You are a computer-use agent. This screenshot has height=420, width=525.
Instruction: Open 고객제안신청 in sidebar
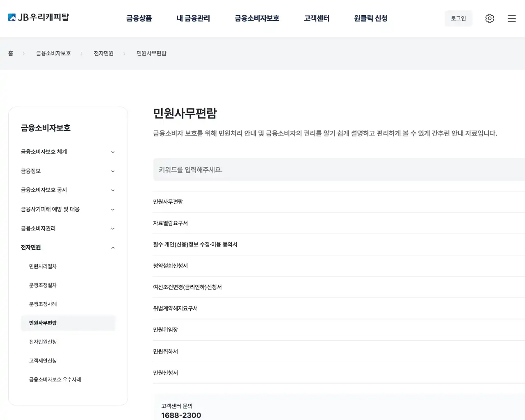[43, 361]
